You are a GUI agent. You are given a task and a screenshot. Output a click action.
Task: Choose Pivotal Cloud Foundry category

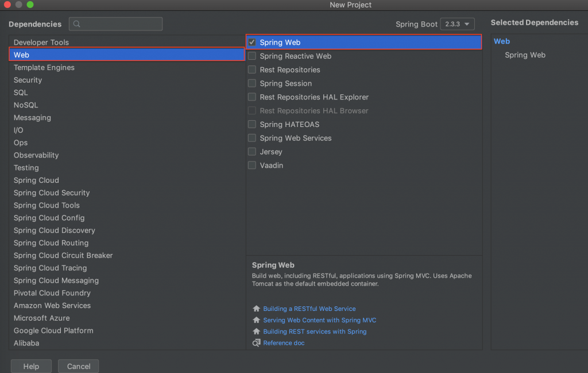[127, 293]
